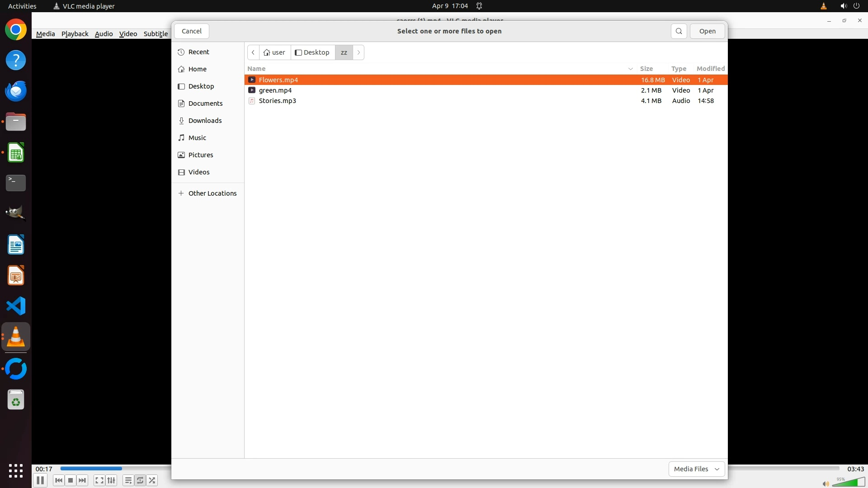Go to previous media track
This screenshot has width=868, height=488.
pyautogui.click(x=59, y=480)
